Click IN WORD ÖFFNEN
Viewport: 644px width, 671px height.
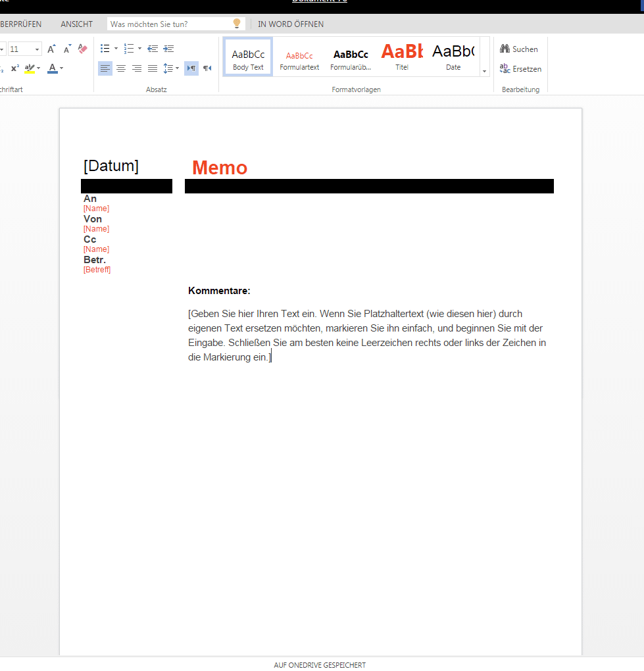click(x=291, y=24)
